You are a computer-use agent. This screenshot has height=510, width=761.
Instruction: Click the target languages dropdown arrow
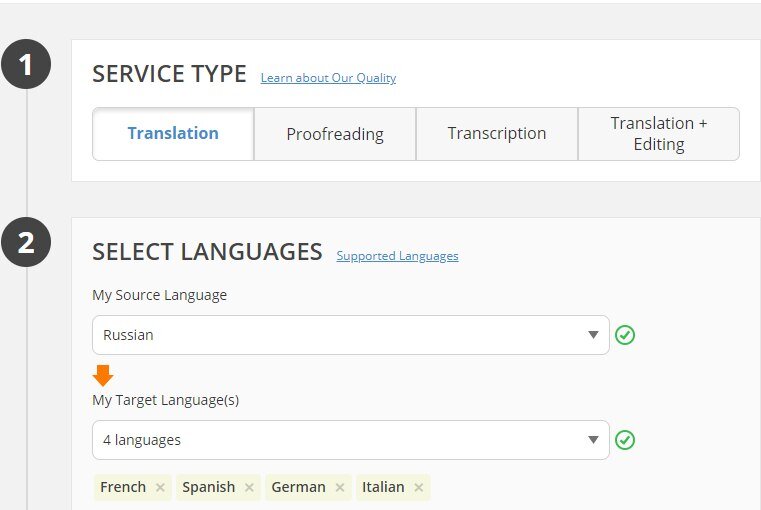(x=593, y=440)
